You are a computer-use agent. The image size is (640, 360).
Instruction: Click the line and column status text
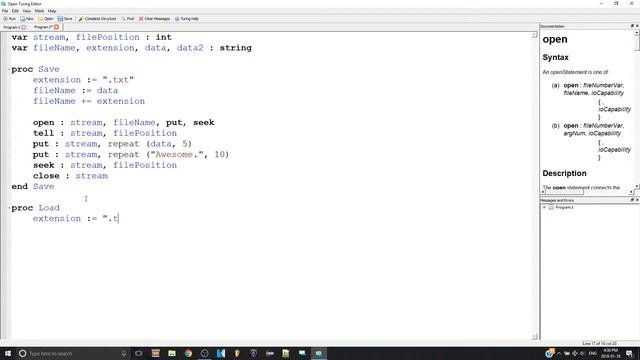point(600,343)
